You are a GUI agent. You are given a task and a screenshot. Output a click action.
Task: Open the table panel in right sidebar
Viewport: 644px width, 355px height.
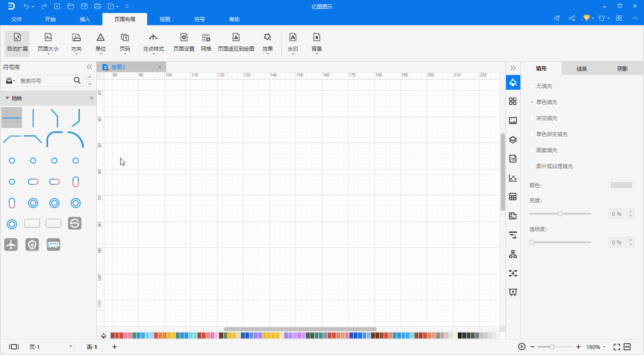click(x=513, y=197)
